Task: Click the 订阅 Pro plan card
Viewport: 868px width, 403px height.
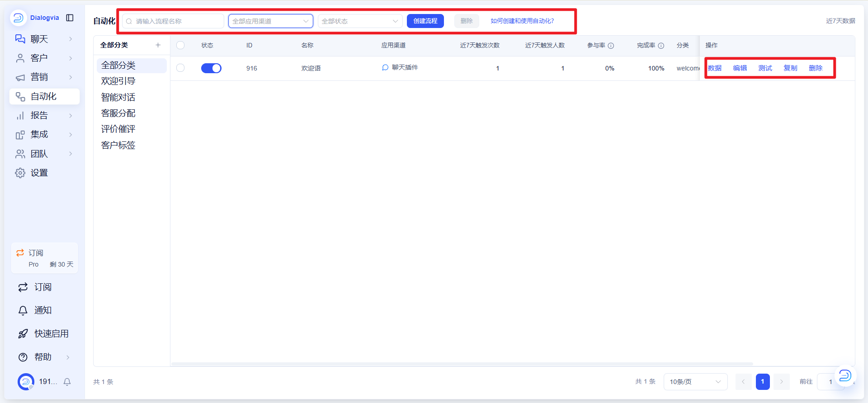Action: 44,258
